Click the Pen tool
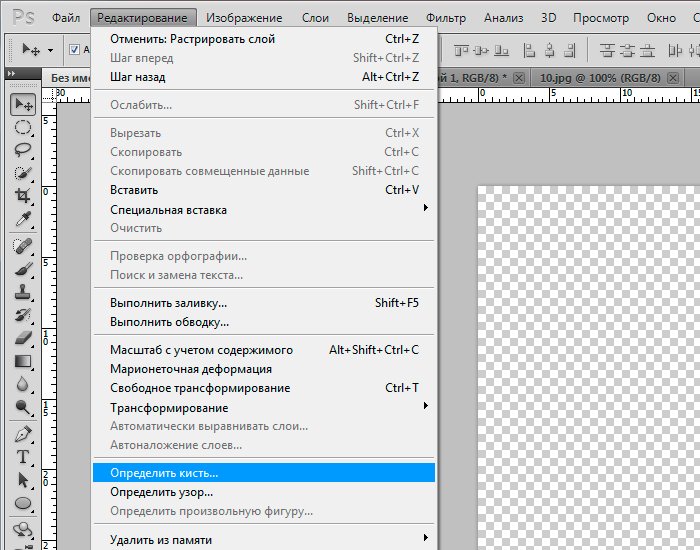The image size is (700, 550). coord(23,434)
